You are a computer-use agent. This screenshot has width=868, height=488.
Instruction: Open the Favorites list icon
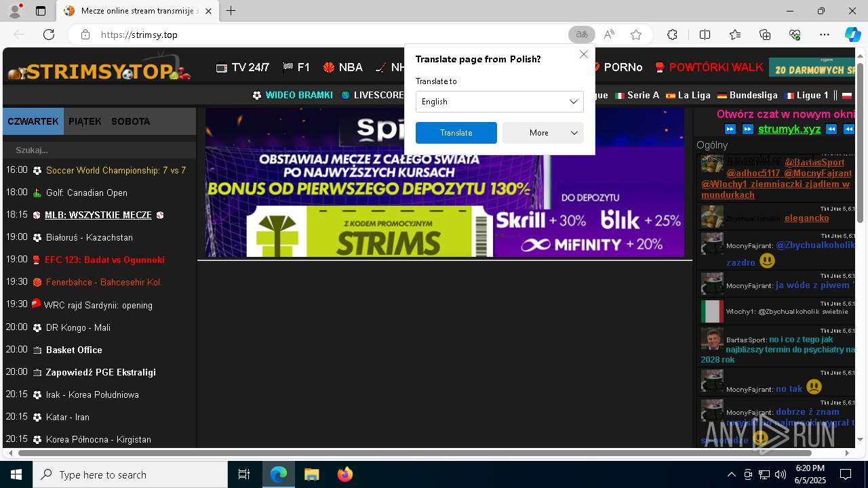(x=735, y=35)
